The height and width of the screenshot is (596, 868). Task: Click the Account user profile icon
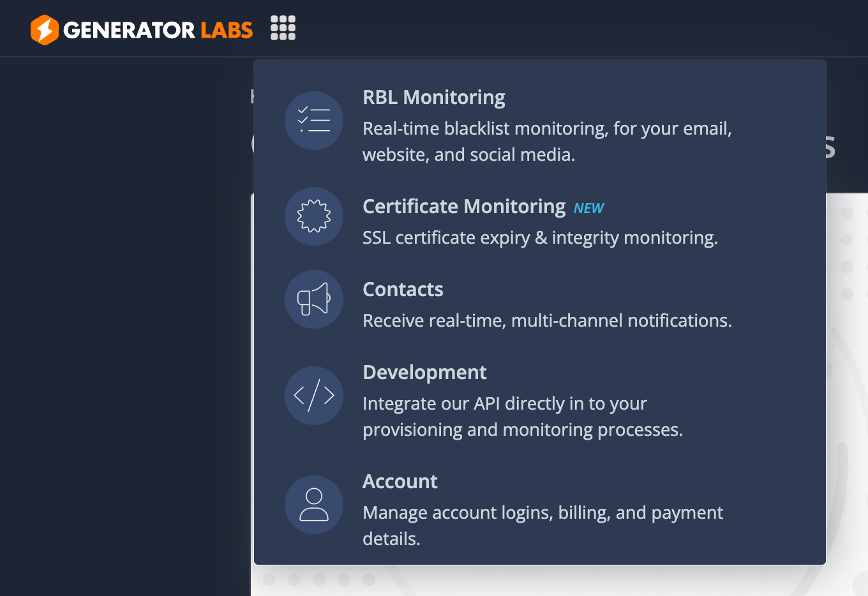(314, 505)
